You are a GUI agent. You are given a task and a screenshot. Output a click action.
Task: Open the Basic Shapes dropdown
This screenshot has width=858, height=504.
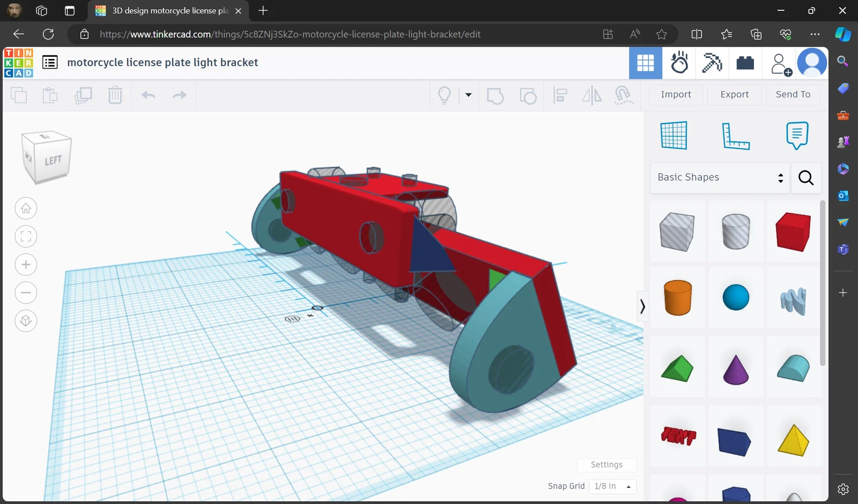719,177
